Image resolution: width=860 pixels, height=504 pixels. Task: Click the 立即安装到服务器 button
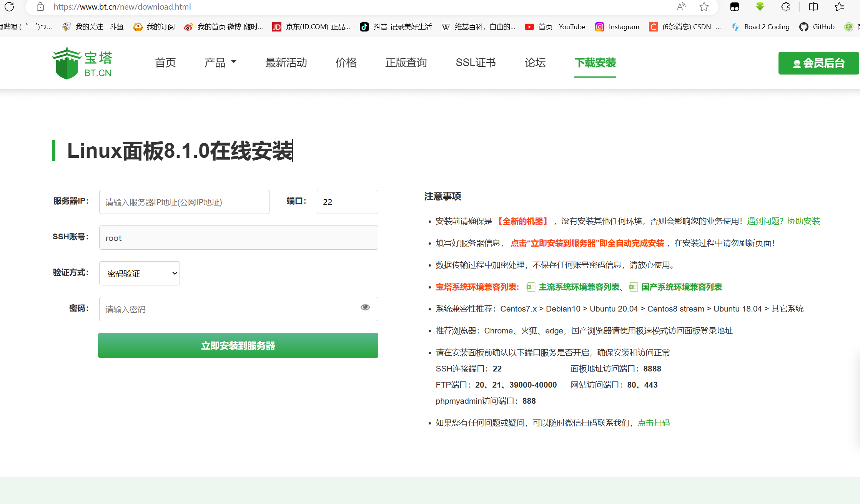click(x=238, y=345)
